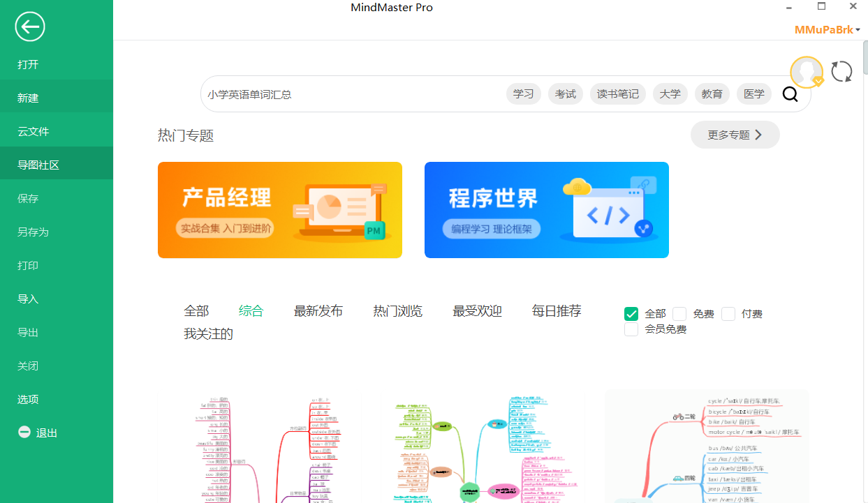Switch to the 全部 category tab
The height and width of the screenshot is (503, 868).
click(196, 311)
